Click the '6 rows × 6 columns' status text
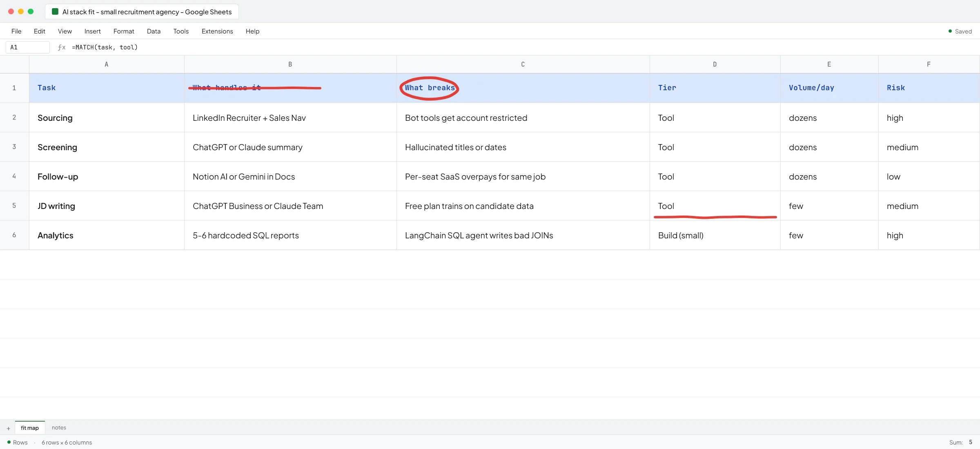 (67, 442)
